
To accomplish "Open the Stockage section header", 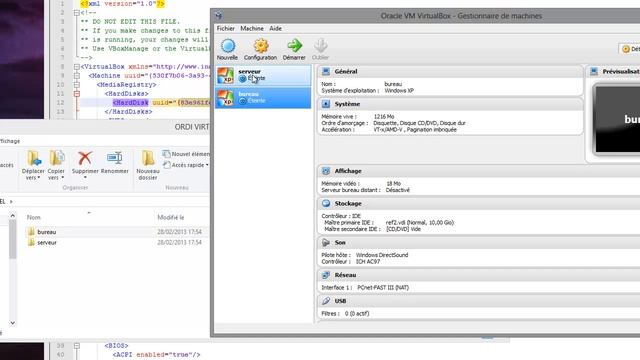I will pyautogui.click(x=479, y=203).
